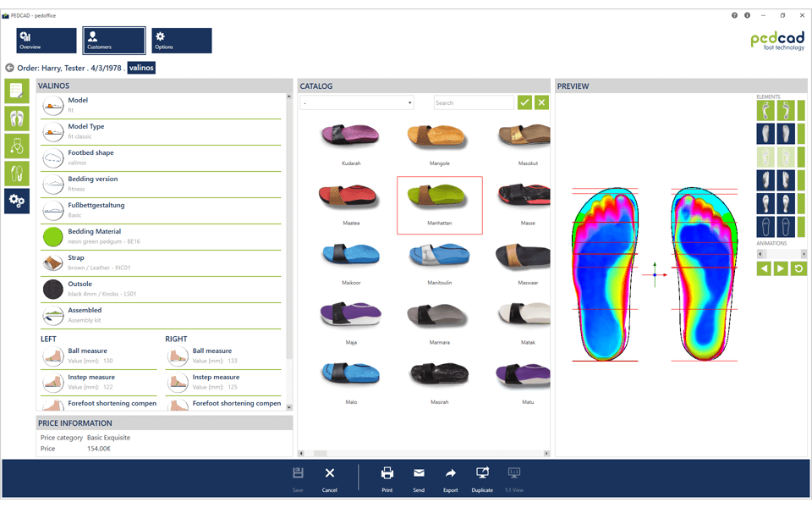
Task: Export the order using Export icon
Action: pyautogui.click(x=450, y=478)
